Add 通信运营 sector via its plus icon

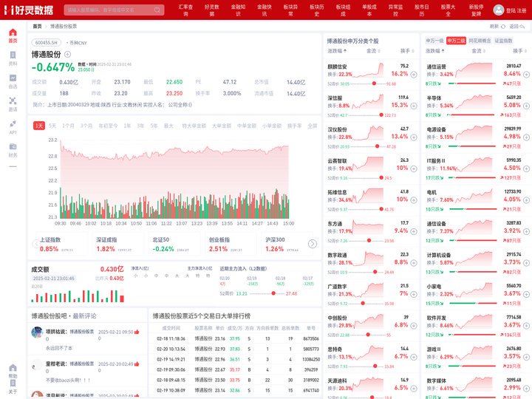pyautogui.click(x=526, y=75)
